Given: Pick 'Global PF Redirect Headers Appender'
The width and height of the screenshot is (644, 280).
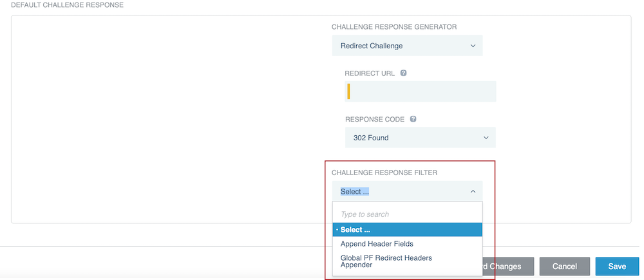Looking at the screenshot, I should tap(386, 261).
